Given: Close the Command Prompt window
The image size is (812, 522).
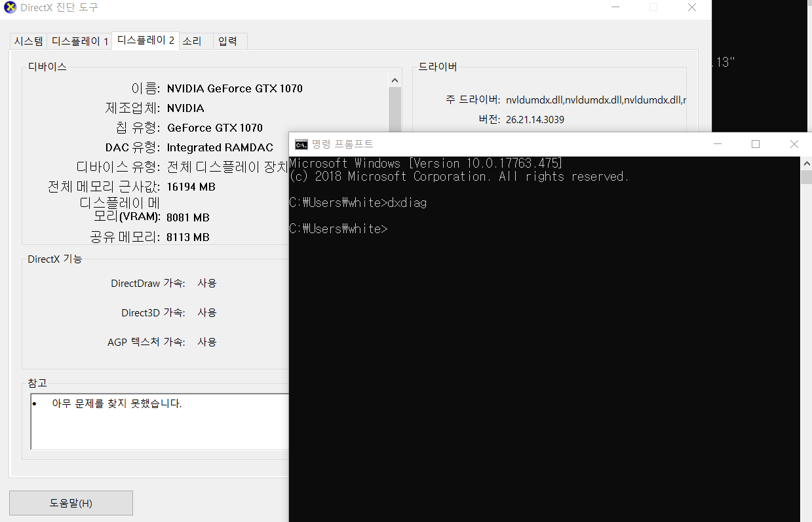Looking at the screenshot, I should (x=794, y=144).
